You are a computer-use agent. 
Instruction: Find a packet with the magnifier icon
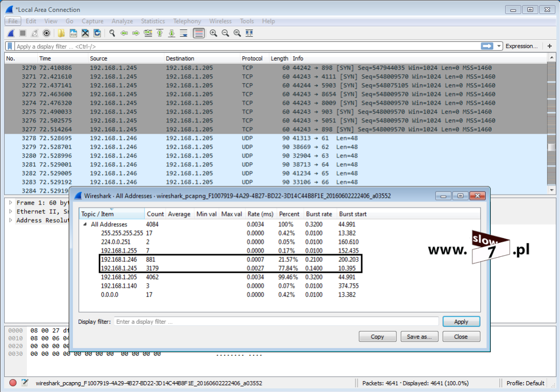coord(112,33)
